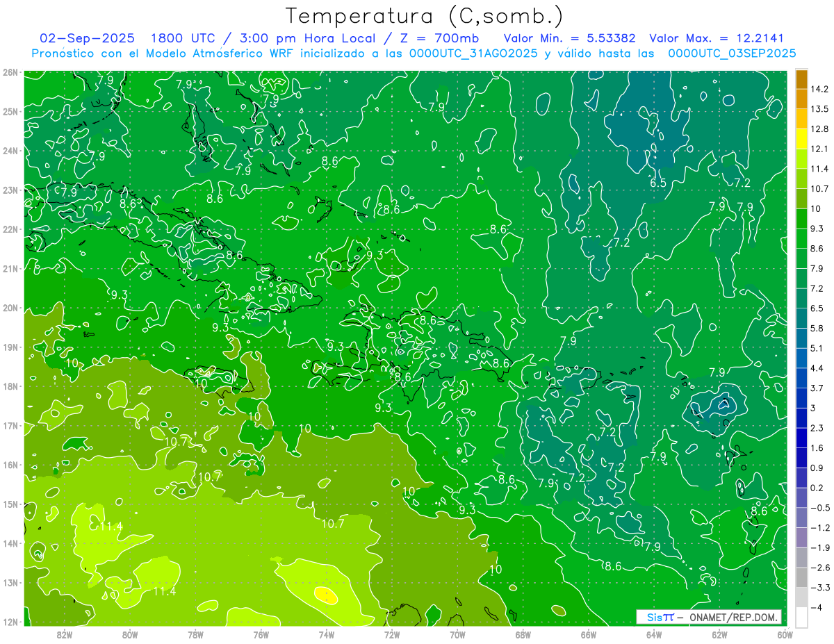
Task: Click the colorbar label "12.1"
Action: 819,149
